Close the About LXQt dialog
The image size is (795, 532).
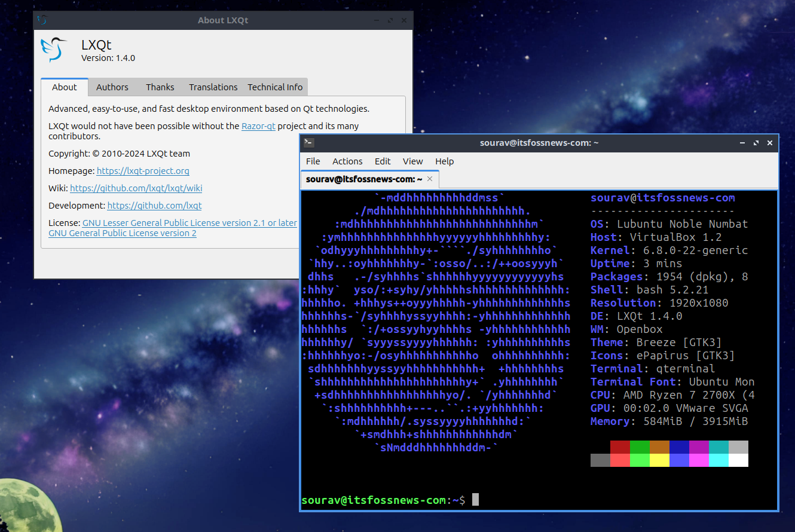pyautogui.click(x=404, y=20)
